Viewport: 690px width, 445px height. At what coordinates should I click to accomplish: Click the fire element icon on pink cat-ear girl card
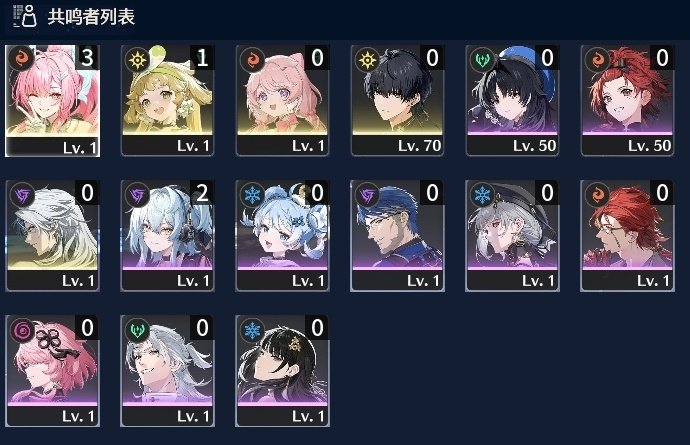coord(252,59)
